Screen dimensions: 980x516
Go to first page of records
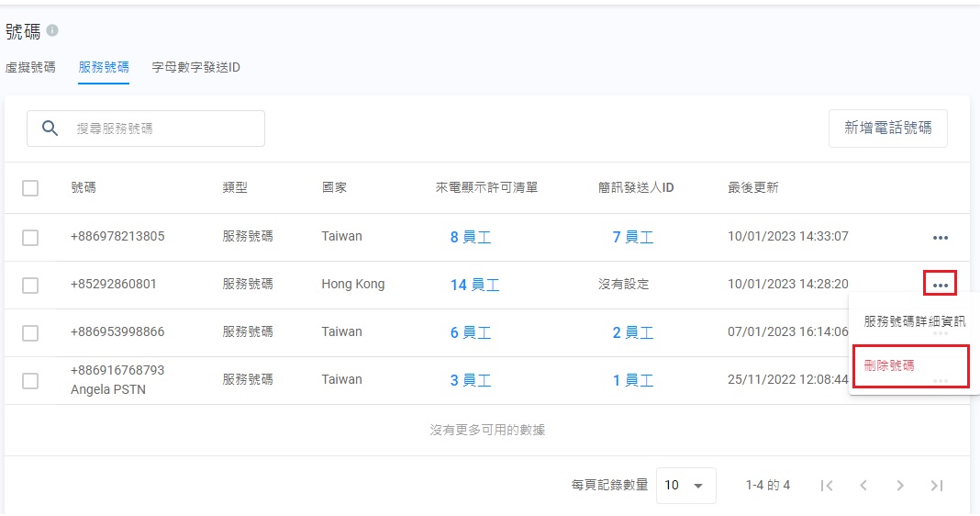click(x=827, y=485)
